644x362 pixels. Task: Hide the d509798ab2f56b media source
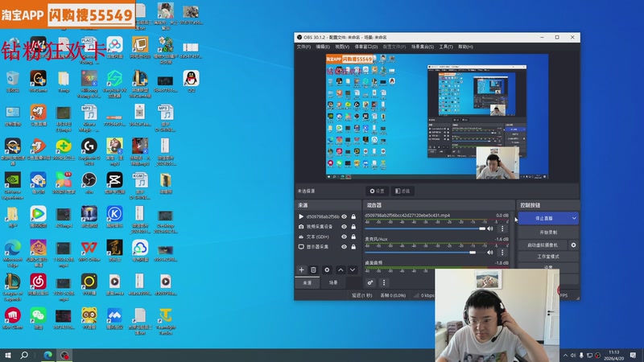[x=344, y=216]
